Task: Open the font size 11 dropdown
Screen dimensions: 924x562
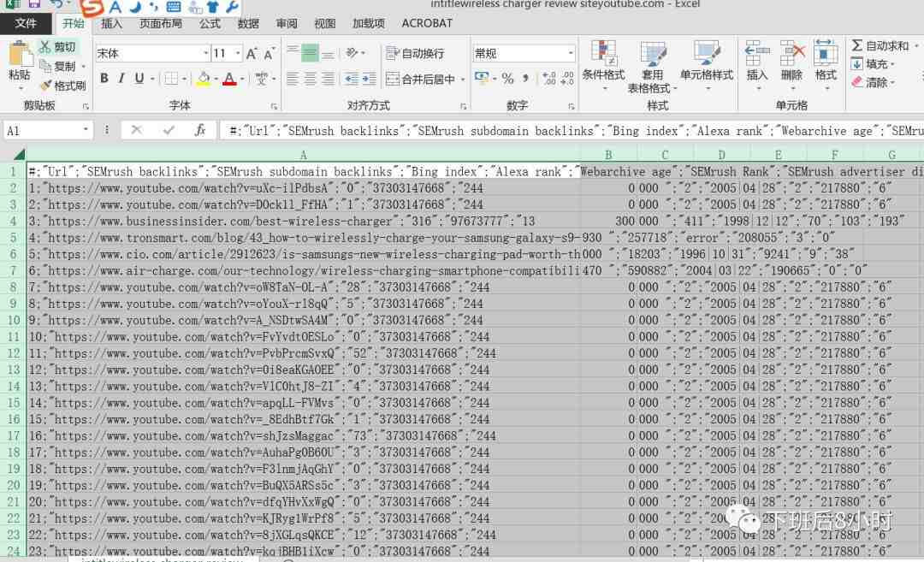Action: pyautogui.click(x=238, y=54)
